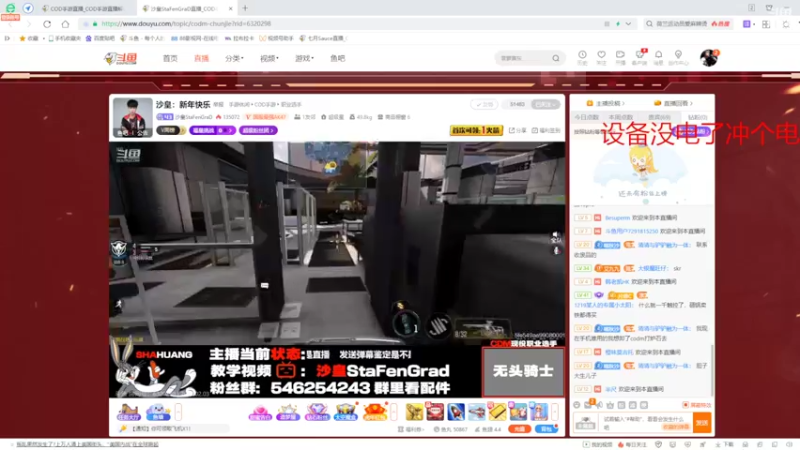800x450 pixels.
Task: Open a new browser tab
Action: (x=245, y=8)
